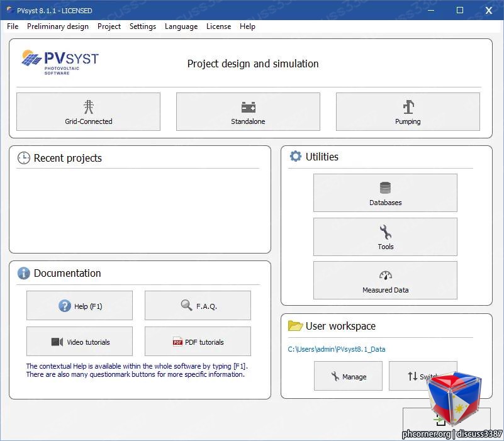The height and width of the screenshot is (441, 504).
Task: Click the "User workspace" heading text
Action: click(340, 326)
